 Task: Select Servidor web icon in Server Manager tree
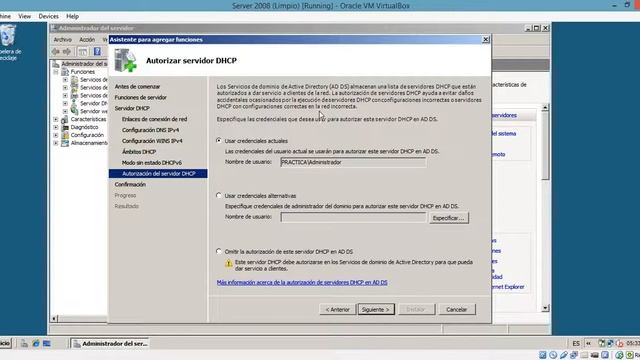[74, 111]
